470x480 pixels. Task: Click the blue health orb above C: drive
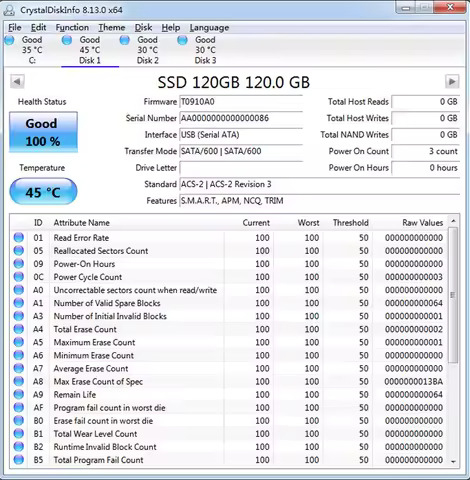(x=9, y=40)
